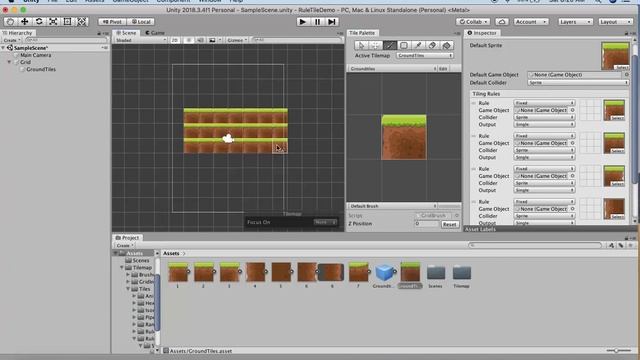The width and height of the screenshot is (640, 360).
Task: Click the Create button in Hierarchy panel
Action: click(x=11, y=40)
